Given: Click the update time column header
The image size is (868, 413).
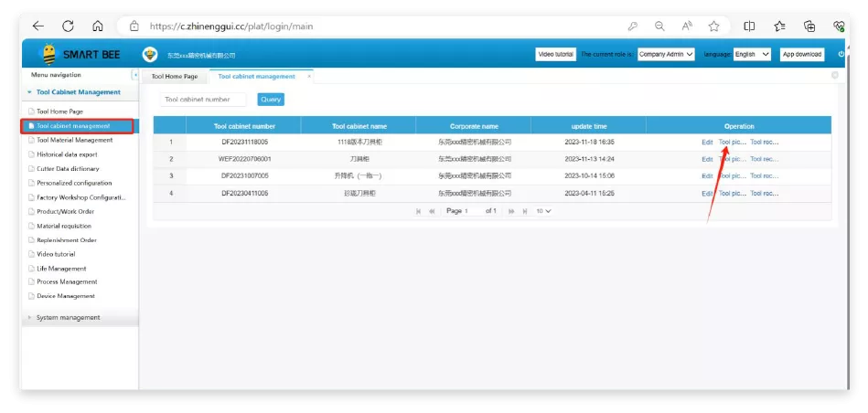Looking at the screenshot, I should (589, 126).
